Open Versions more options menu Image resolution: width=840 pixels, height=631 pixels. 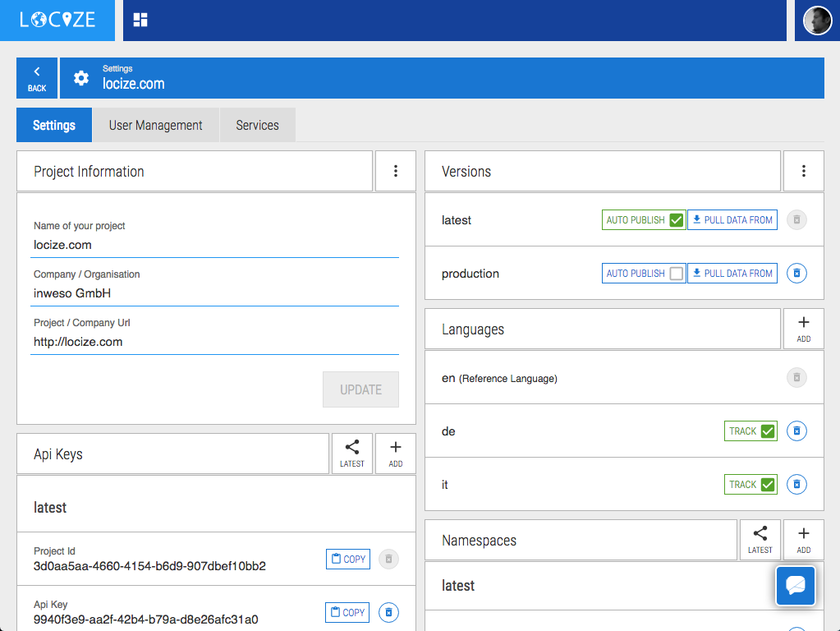(x=803, y=171)
